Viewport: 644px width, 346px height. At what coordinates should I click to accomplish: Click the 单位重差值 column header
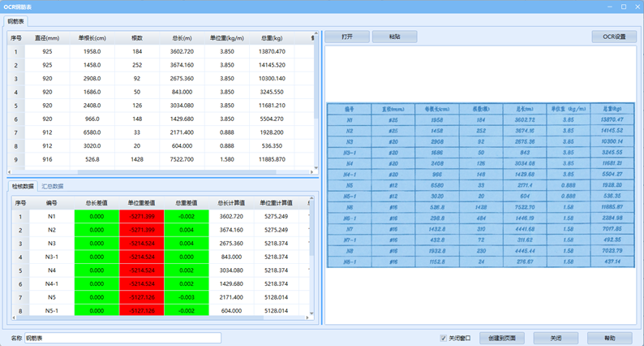141,203
